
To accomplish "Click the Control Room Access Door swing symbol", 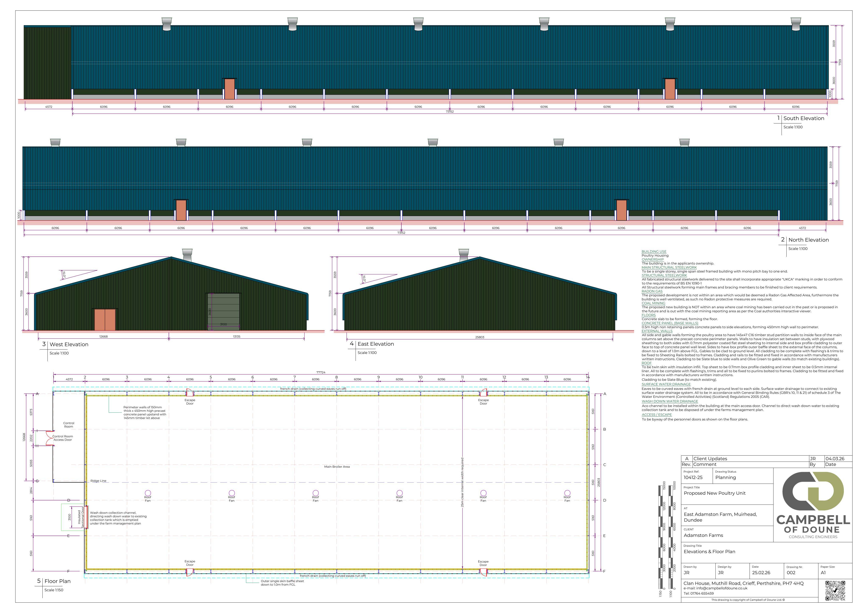I will click(x=50, y=438).
